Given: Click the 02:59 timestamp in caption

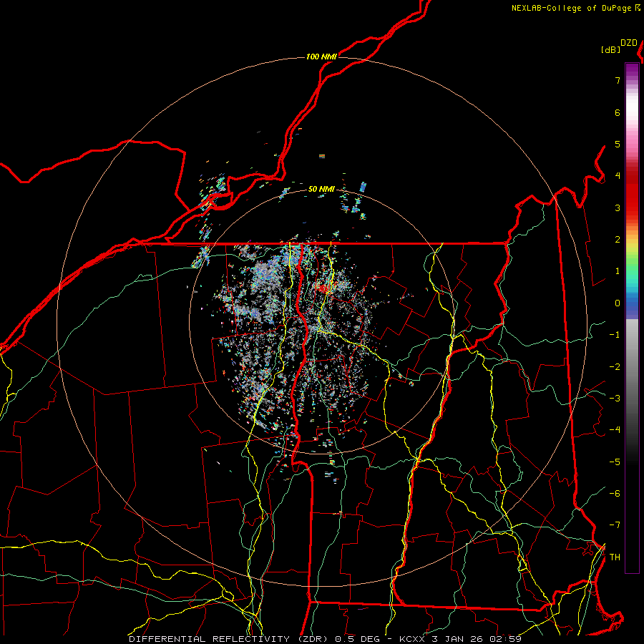Looking at the screenshot, I should click(x=505, y=639).
